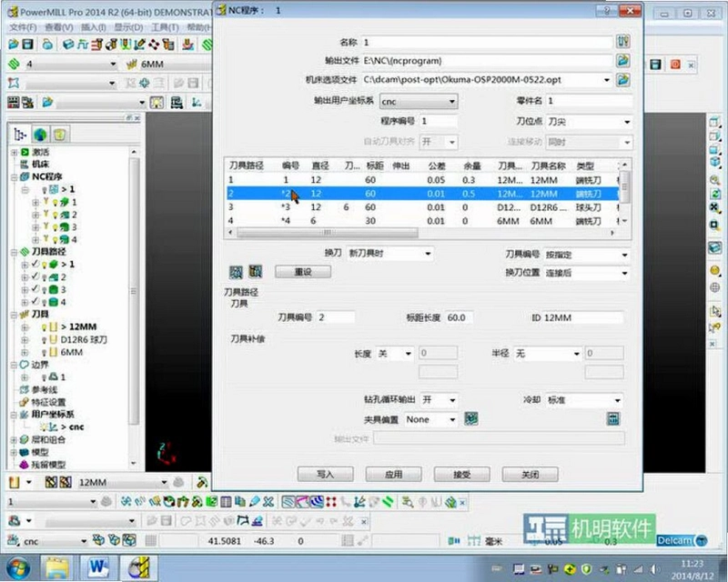Image resolution: width=728 pixels, height=582 pixels.
Task: Click the calculator icon below the cooling dropdown
Action: pos(613,419)
